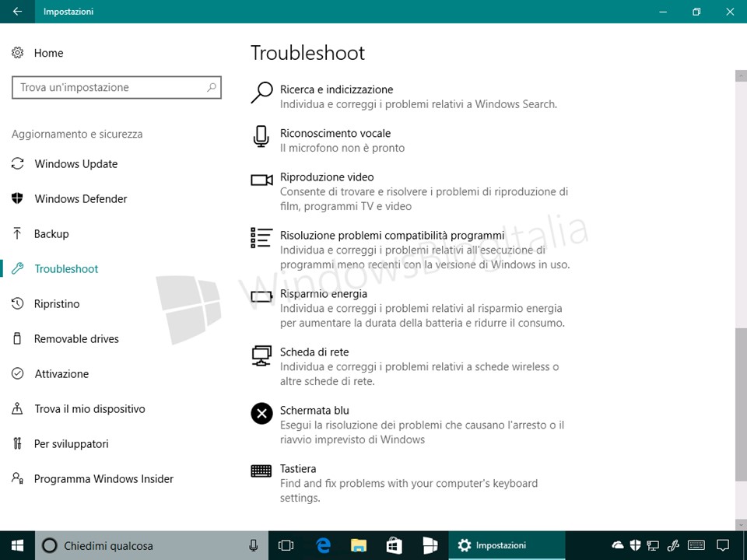Viewport: 747px width, 560px height.
Task: Click the Windows Defender shield icon in sidebar
Action: tap(18, 198)
